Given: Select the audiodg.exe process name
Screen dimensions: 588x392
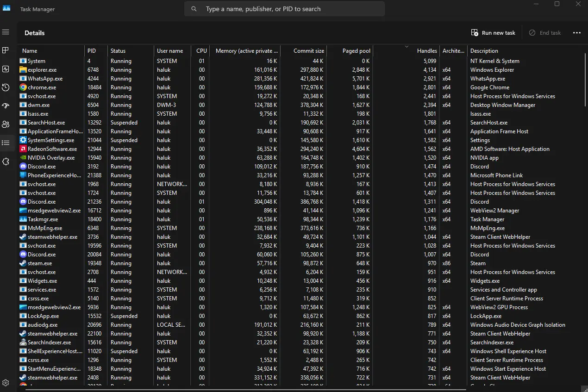Looking at the screenshot, I should [43, 325].
